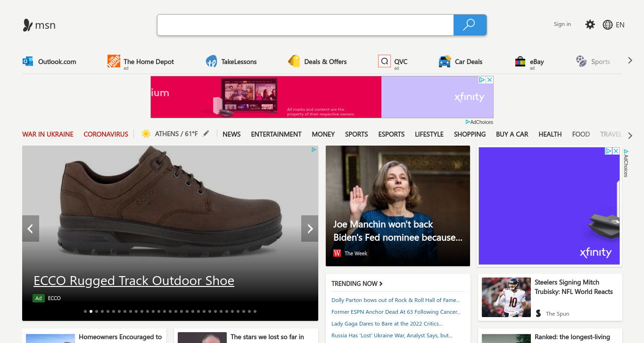The height and width of the screenshot is (343, 644).
Task: Open Steelers Signing Mitch Trubisky article
Action: (573, 287)
